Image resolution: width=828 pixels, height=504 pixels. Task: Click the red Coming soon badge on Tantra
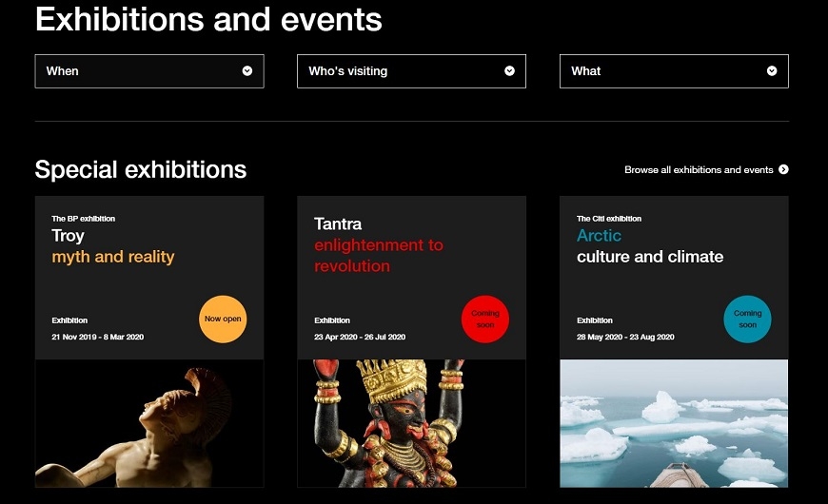pyautogui.click(x=485, y=320)
